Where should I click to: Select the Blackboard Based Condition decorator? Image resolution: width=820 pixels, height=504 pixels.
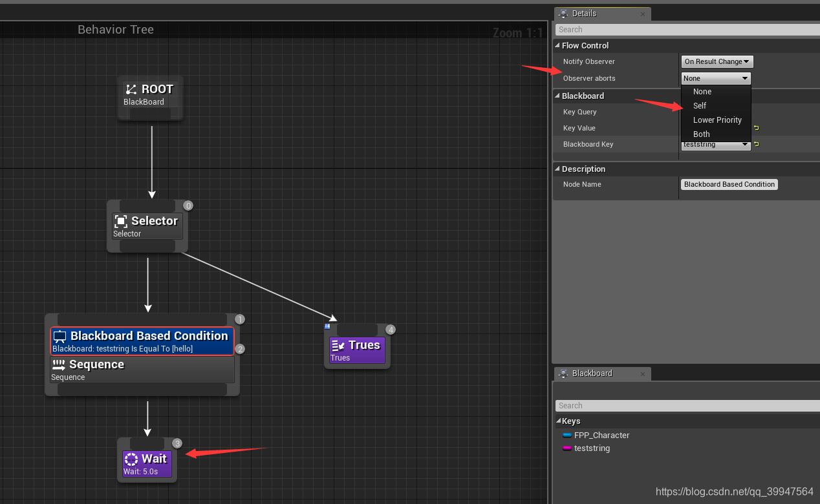click(x=142, y=341)
